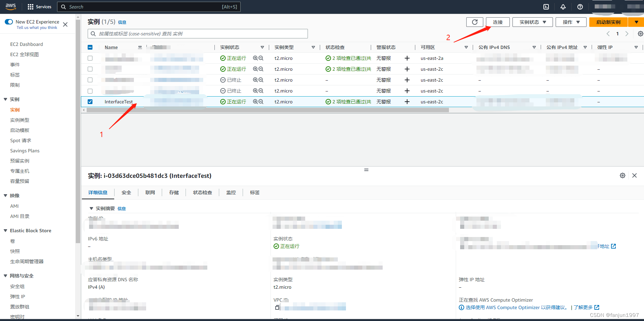
Task: Collapse 网络与安全 sidebar section
Action: (x=5, y=276)
